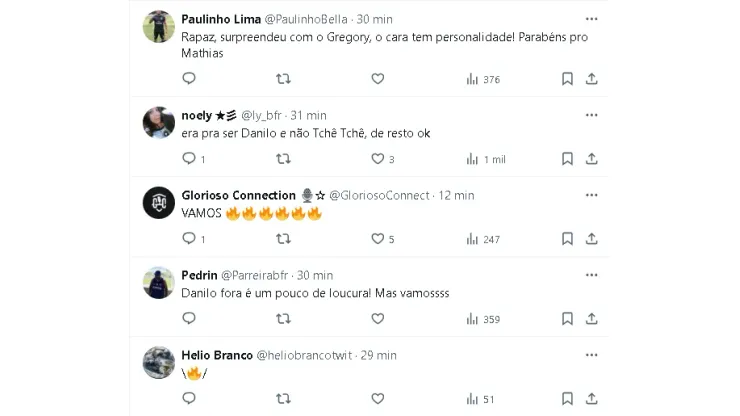Viewport: 740px width, 416px height.
Task: Open more options on Paulinho Lima's tweet
Action: point(592,19)
